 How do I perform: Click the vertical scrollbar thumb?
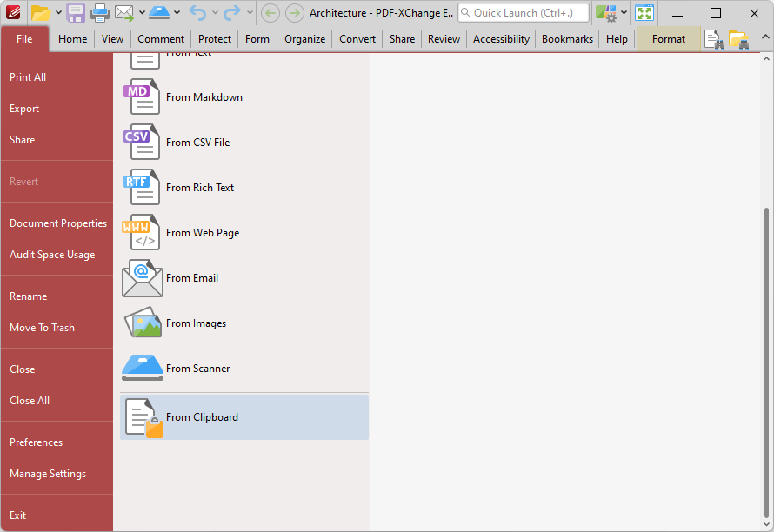[766, 362]
